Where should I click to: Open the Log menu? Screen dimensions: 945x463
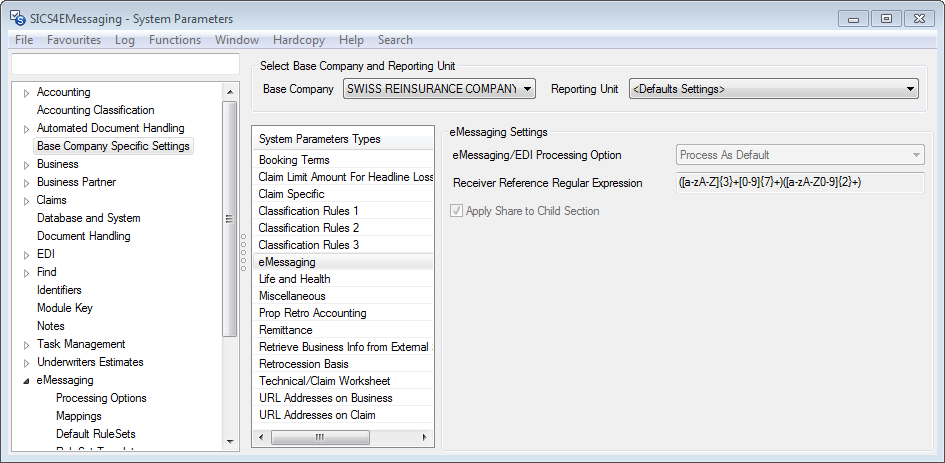point(125,40)
